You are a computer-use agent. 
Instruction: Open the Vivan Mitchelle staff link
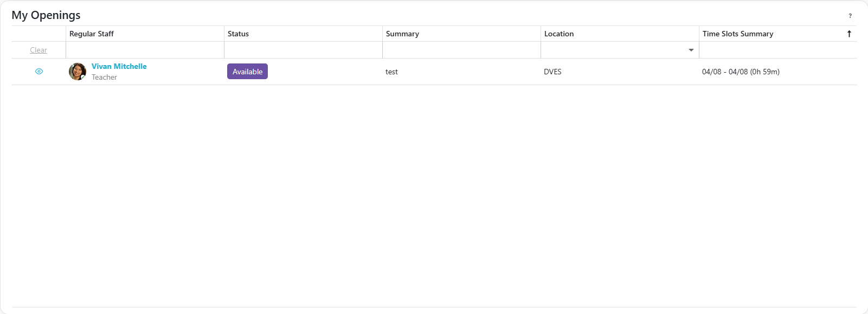pyautogui.click(x=119, y=66)
